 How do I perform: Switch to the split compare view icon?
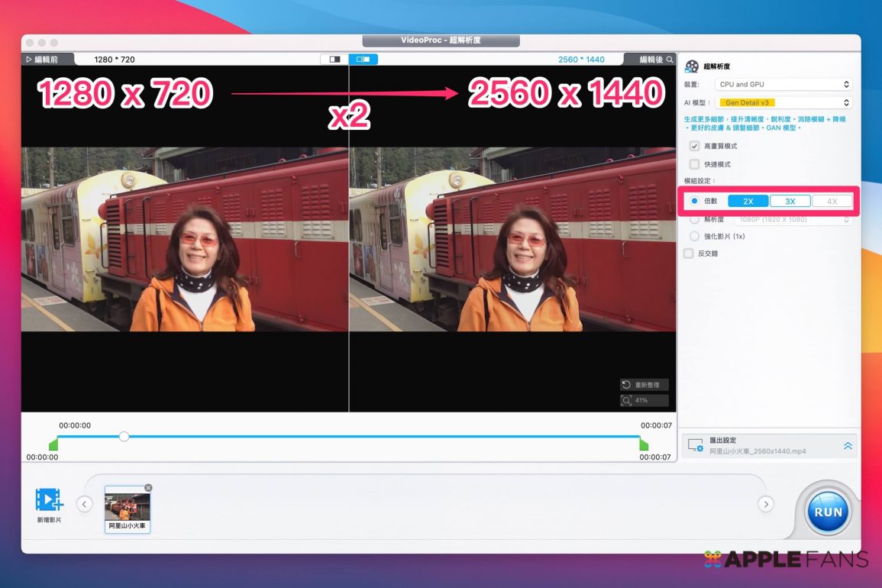point(334,59)
